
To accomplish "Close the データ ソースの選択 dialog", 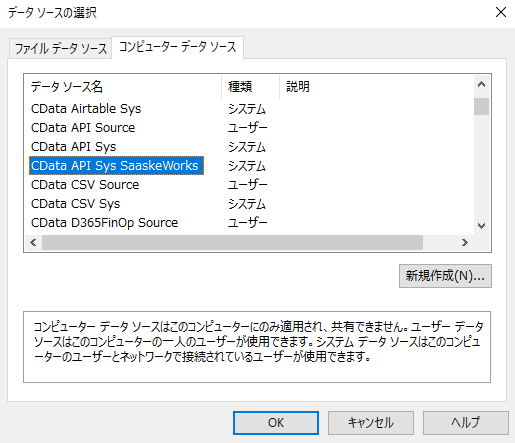I will (501, 13).
